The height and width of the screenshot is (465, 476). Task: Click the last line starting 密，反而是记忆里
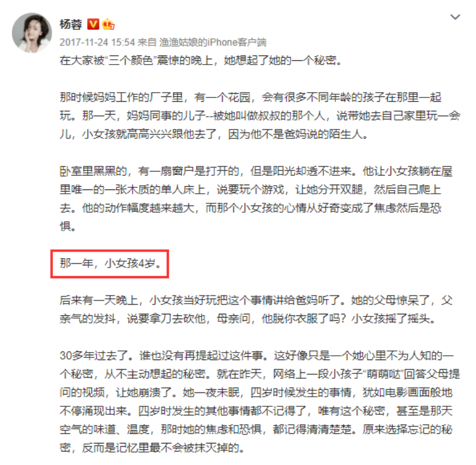tap(152, 448)
